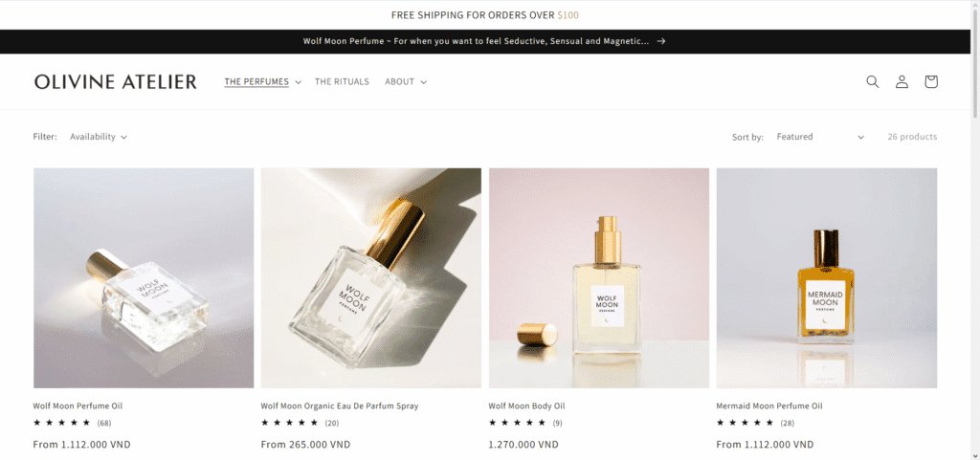
Task: Click star rating under Mermaid Moon Perfume Oil
Action: [x=745, y=423]
